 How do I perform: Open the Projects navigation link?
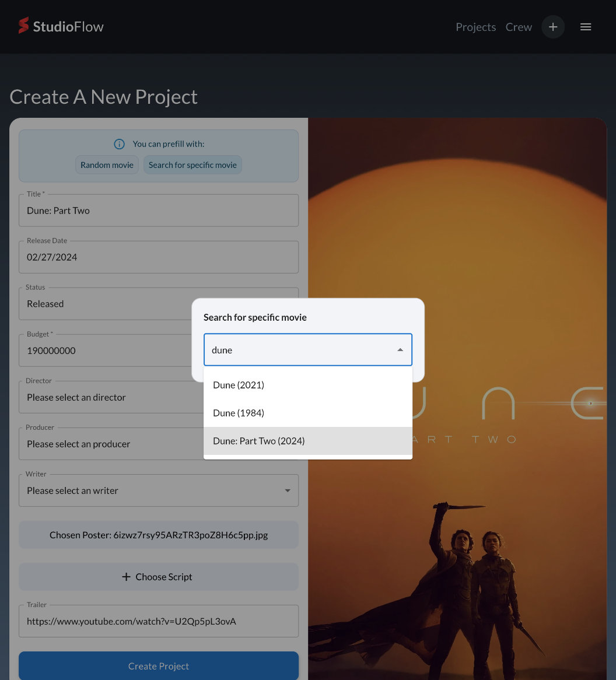475,27
